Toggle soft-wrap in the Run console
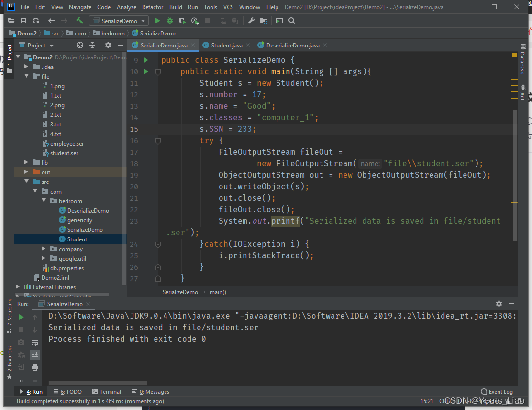532x410 pixels. 35,342
